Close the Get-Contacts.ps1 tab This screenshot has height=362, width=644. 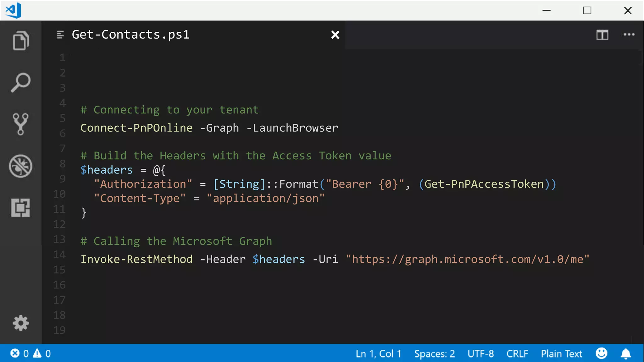click(335, 35)
